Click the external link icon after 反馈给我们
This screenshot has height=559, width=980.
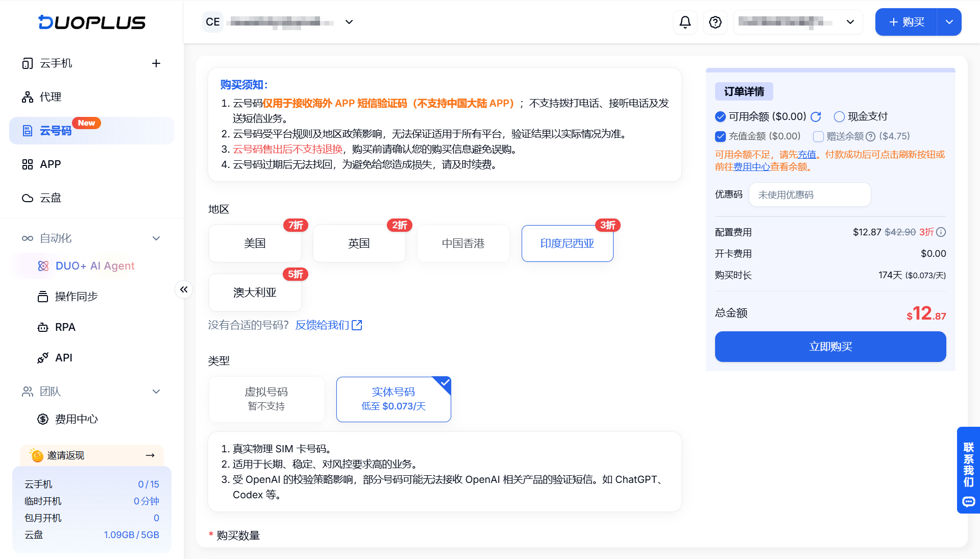point(357,325)
